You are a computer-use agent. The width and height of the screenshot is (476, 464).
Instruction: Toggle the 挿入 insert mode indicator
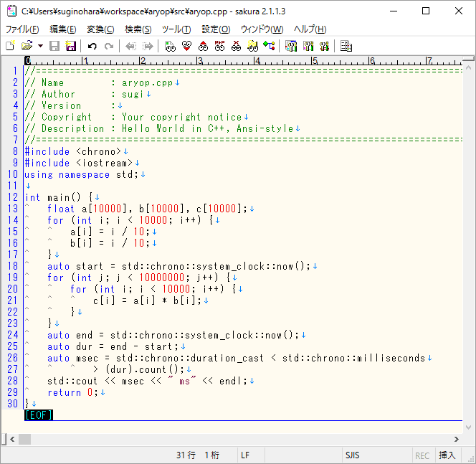click(447, 455)
